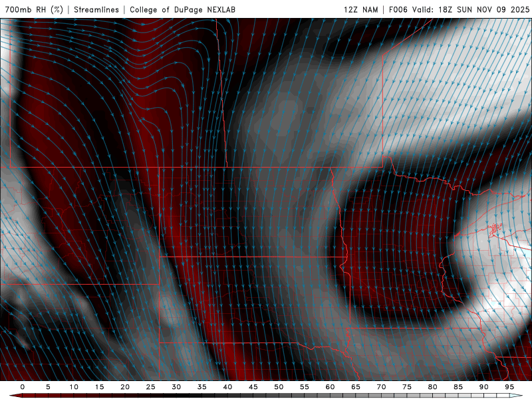Click the legend value "90"
The image size is (532, 399).
click(x=483, y=387)
